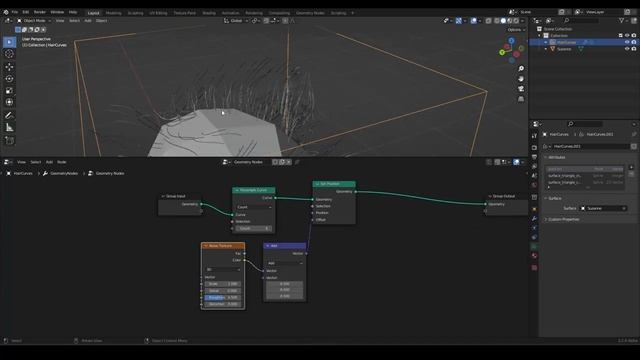The height and width of the screenshot is (360, 640).
Task: Open the File menu
Action: (x=15, y=12)
